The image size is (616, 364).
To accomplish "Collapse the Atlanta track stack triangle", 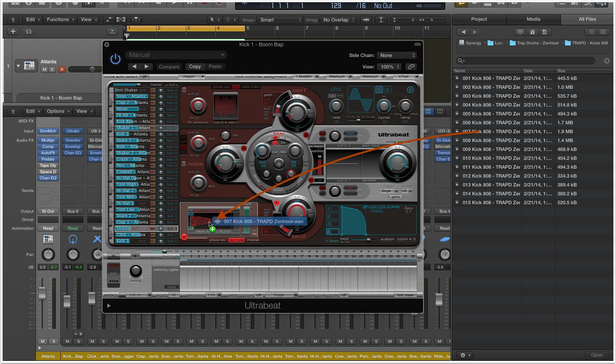I will tap(18, 66).
